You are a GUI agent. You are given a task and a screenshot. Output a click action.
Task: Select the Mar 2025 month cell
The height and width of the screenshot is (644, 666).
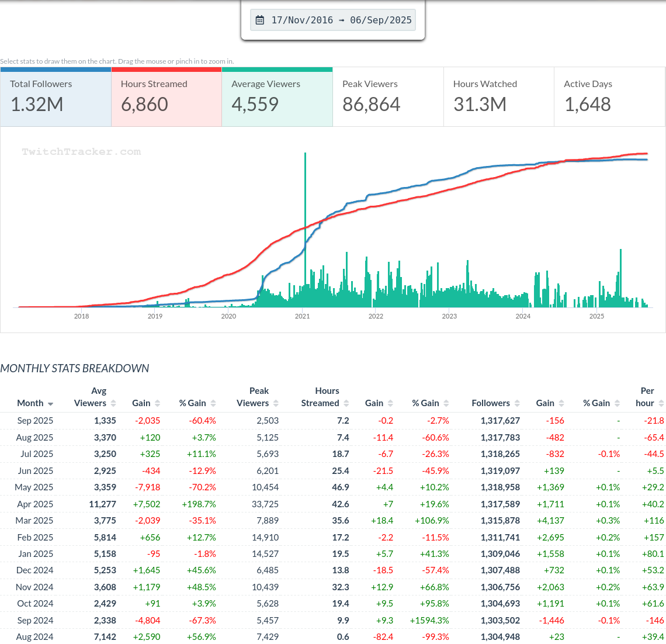(x=35, y=521)
